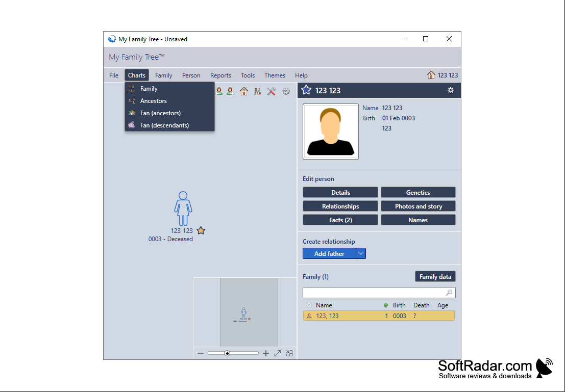Close the open Charts menu
Image resolution: width=565 pixels, height=392 pixels.
137,75
